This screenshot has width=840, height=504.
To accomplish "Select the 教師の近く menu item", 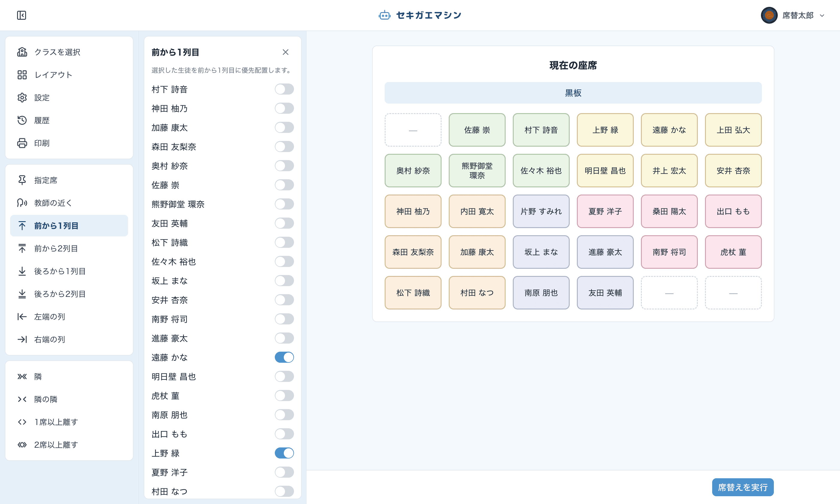I will coord(69,203).
